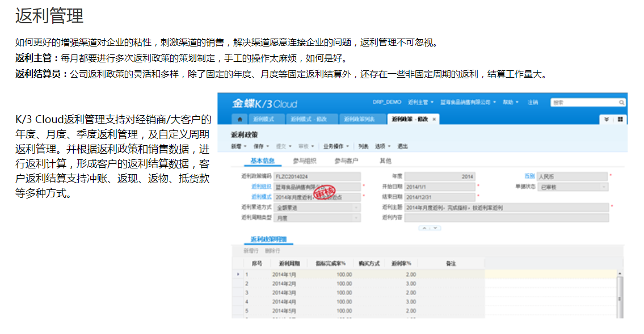Screen dimensions: 644x334
Task: Click the 返利组织 link label
Action: pos(262,187)
